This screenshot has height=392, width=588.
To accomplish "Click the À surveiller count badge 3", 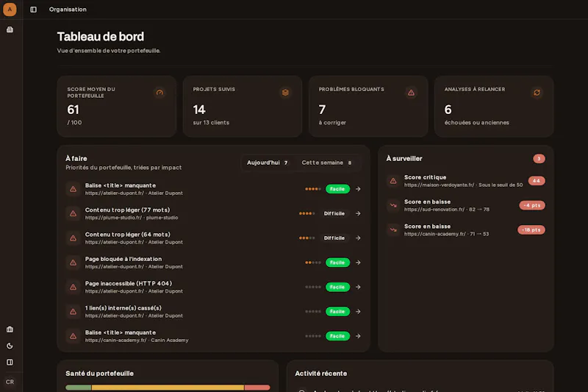I will coord(539,159).
